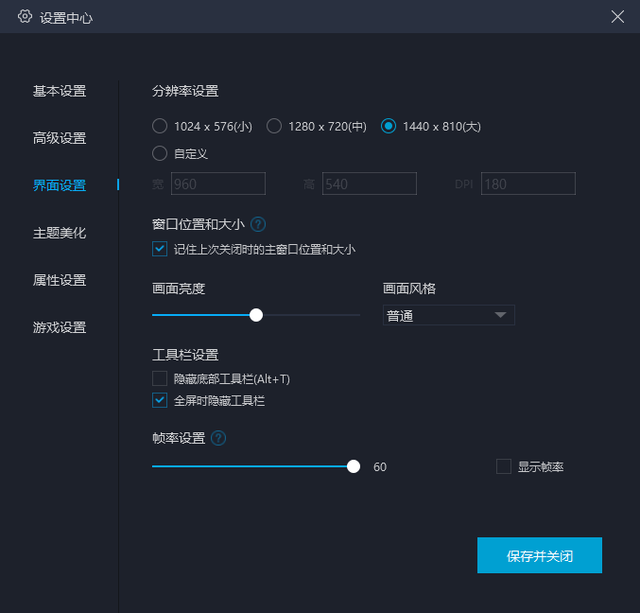Open the 画面风格 dropdown

(449, 316)
